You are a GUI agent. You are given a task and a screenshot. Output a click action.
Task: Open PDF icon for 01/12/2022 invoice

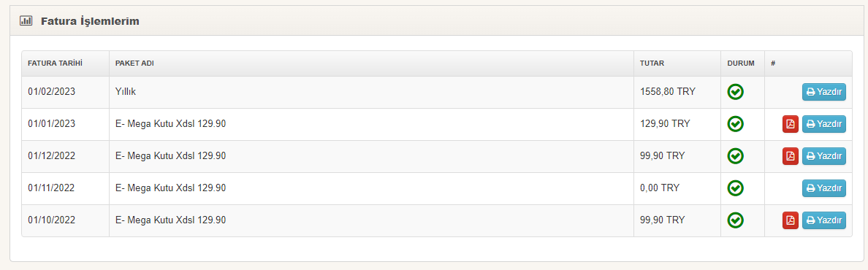[x=791, y=156]
